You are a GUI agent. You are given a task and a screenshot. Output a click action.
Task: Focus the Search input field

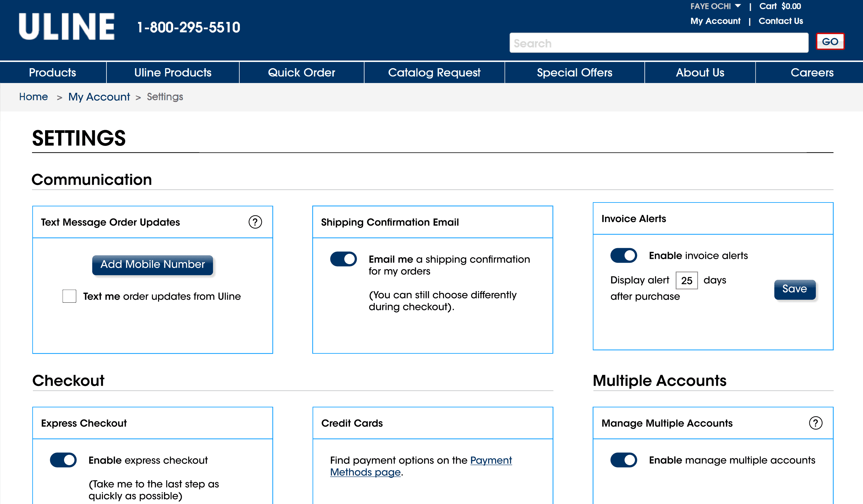659,43
